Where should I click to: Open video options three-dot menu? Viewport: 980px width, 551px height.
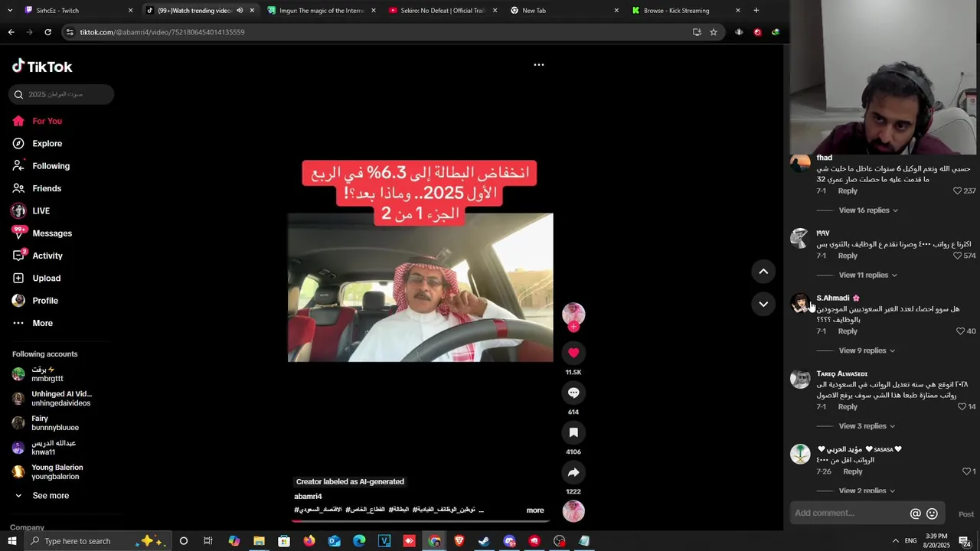(539, 65)
